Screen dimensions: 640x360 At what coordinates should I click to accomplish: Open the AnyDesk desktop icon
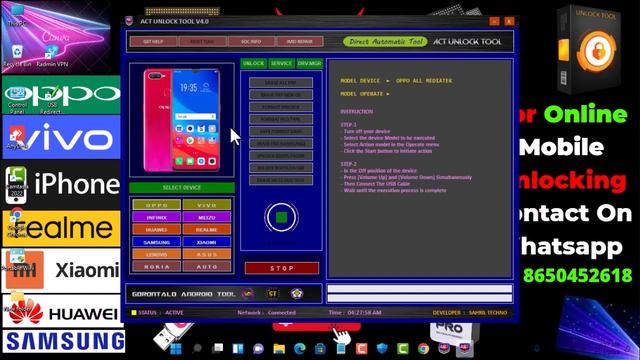17,138
